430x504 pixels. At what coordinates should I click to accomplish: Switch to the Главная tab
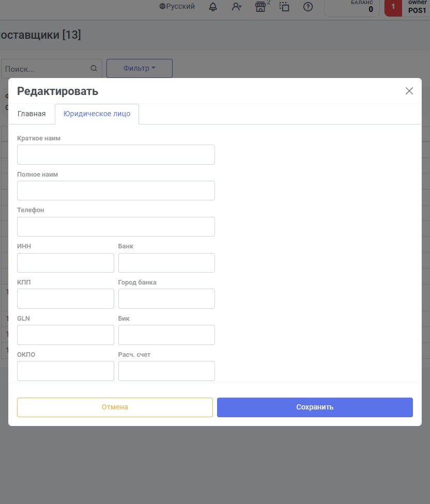32,114
